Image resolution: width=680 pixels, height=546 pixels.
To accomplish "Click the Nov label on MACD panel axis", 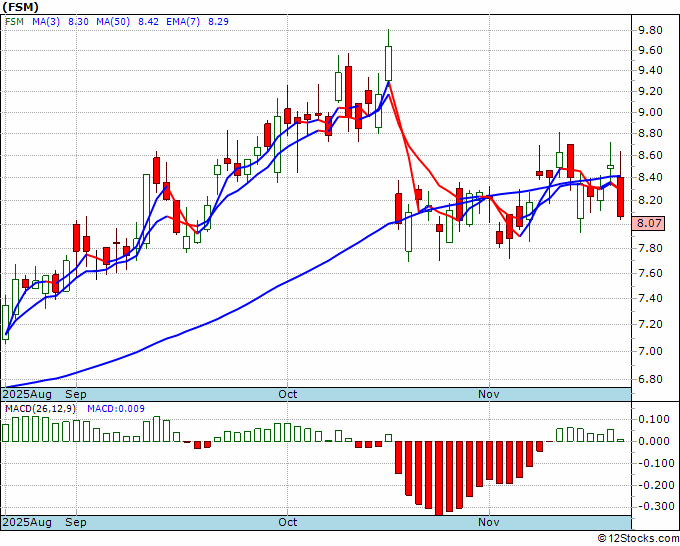I will [489, 522].
